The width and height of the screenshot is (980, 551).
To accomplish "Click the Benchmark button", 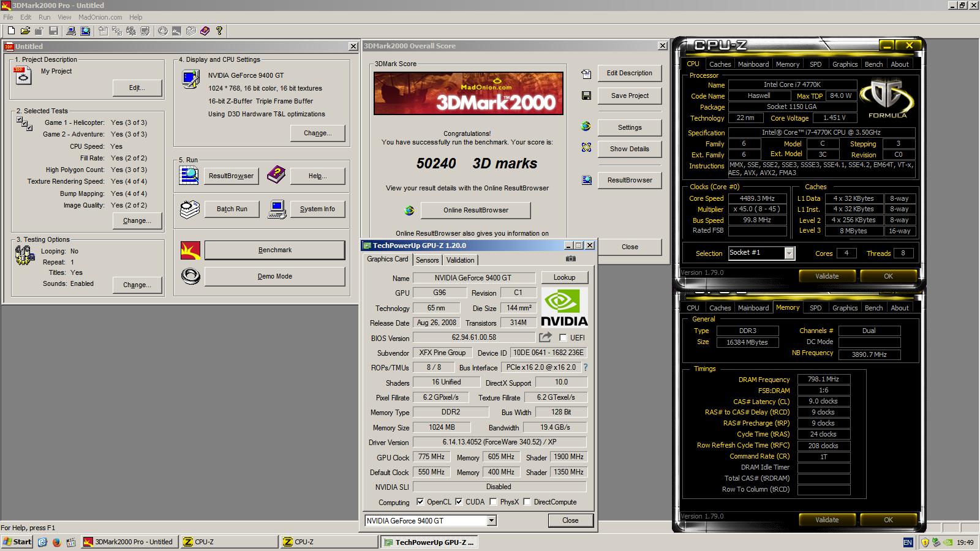I will click(x=275, y=250).
